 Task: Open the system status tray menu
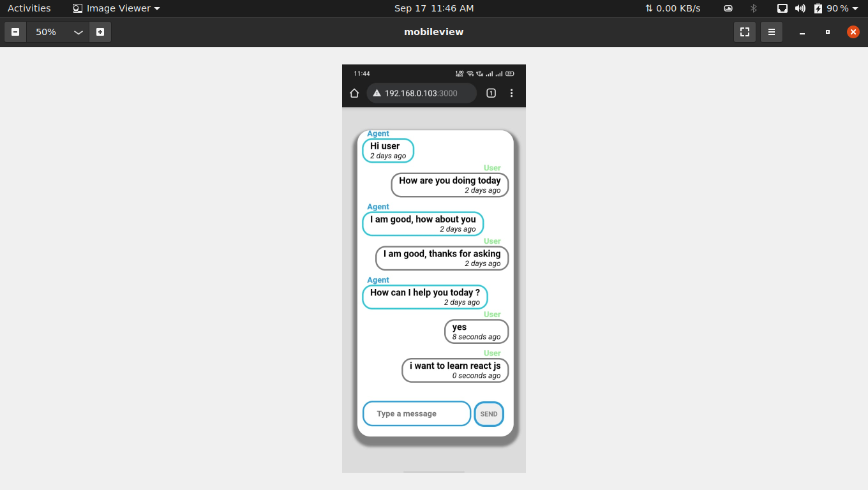[x=782, y=8]
